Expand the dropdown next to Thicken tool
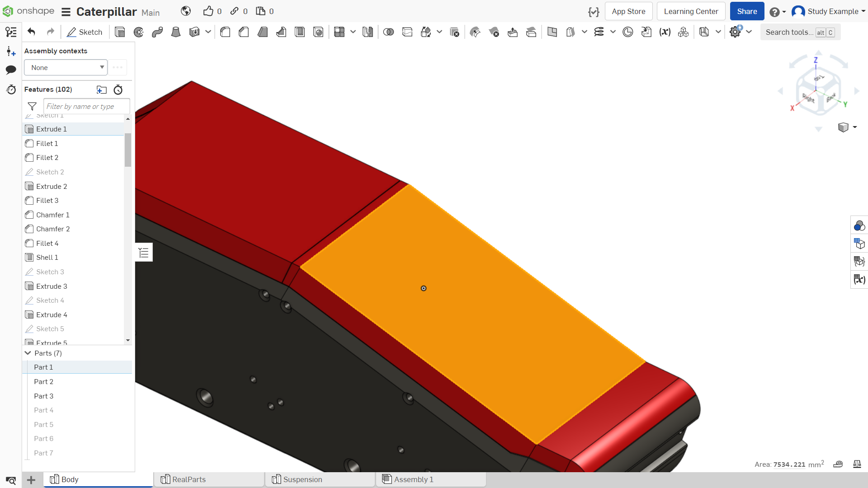 pyautogui.click(x=208, y=32)
